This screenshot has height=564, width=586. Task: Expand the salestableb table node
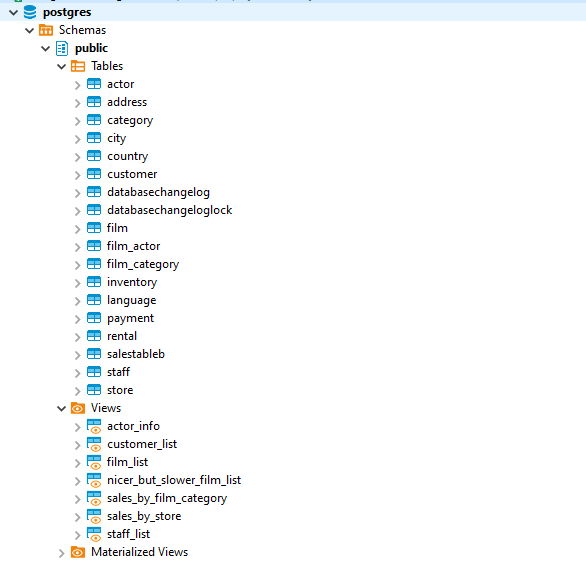click(x=78, y=355)
